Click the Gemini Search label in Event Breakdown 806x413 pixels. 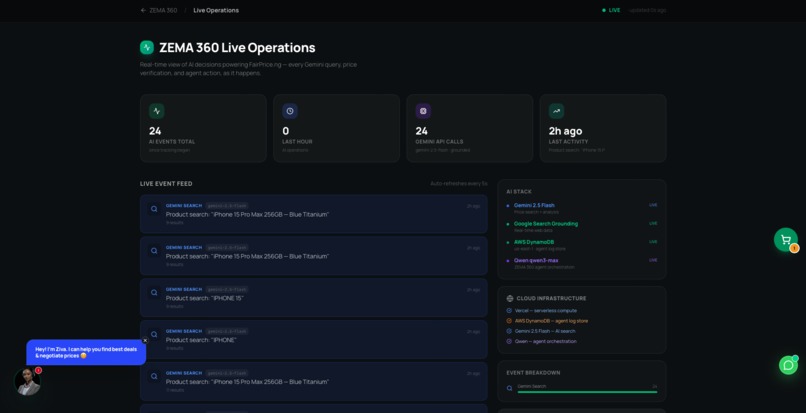click(x=532, y=386)
